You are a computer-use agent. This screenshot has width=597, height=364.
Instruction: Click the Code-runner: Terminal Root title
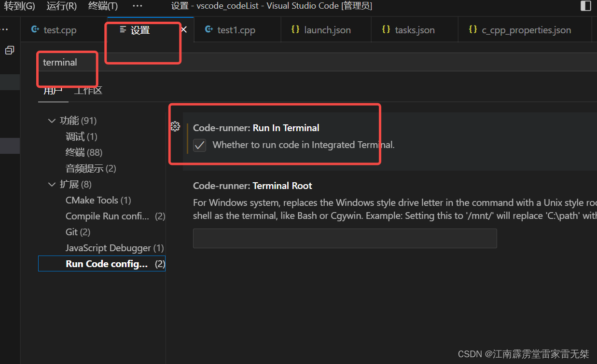(252, 186)
